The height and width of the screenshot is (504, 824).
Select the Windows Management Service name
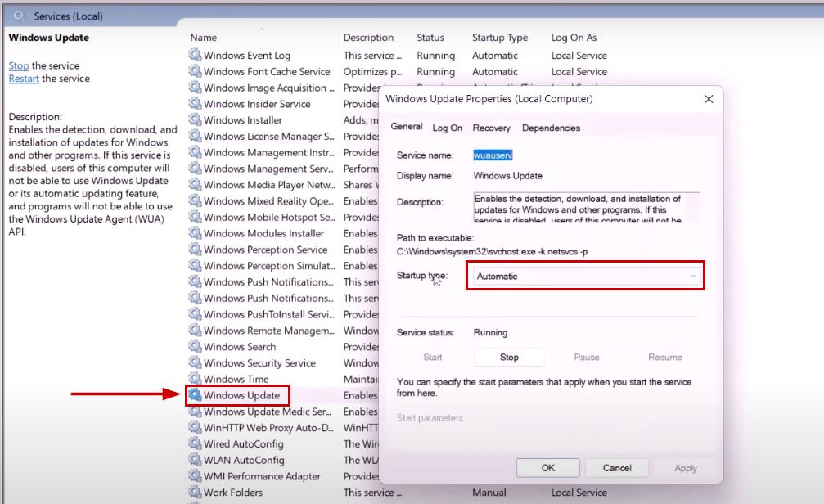[x=268, y=169]
